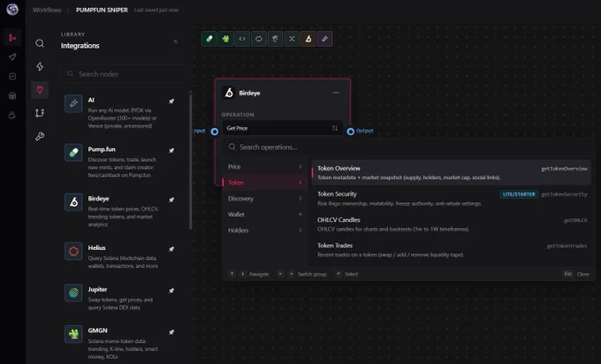Click the purple AI sparkle toolbar button

click(325, 39)
